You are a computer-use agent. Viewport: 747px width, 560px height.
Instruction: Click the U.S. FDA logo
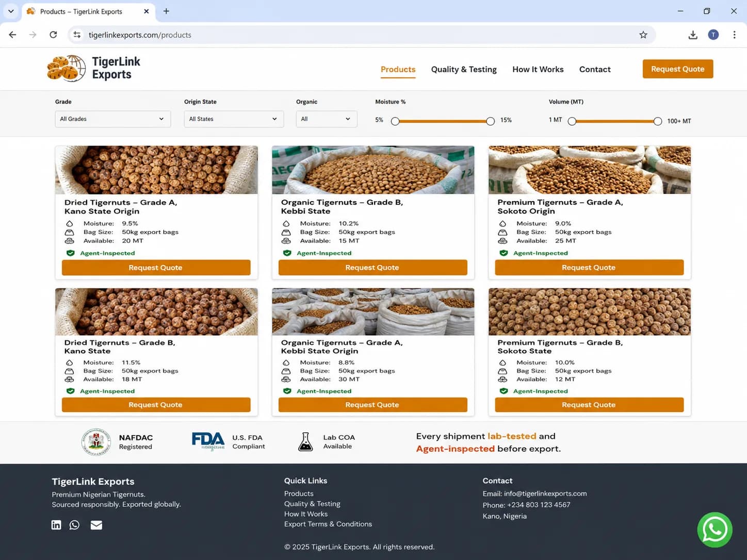point(208,441)
